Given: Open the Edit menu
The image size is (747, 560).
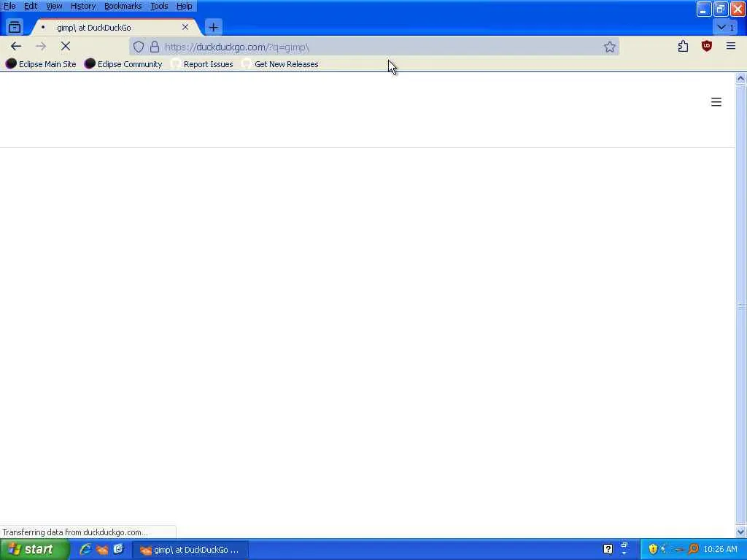Looking at the screenshot, I should point(31,6).
